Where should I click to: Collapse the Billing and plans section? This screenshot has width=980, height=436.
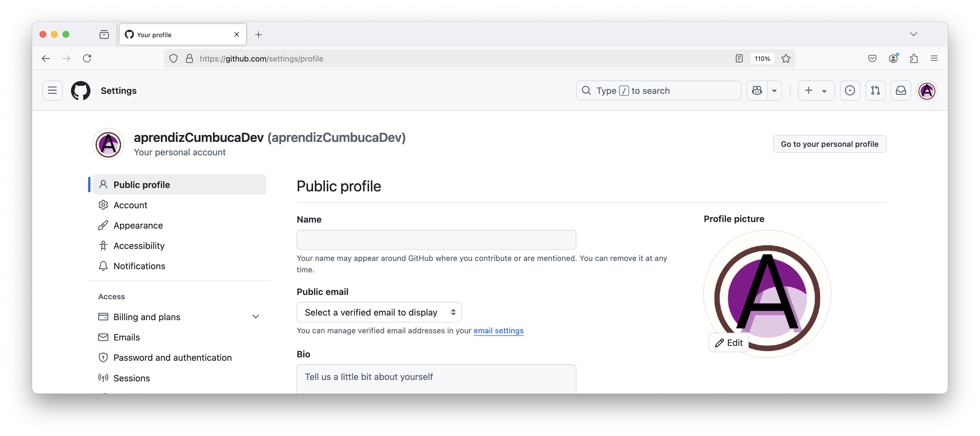tap(256, 316)
